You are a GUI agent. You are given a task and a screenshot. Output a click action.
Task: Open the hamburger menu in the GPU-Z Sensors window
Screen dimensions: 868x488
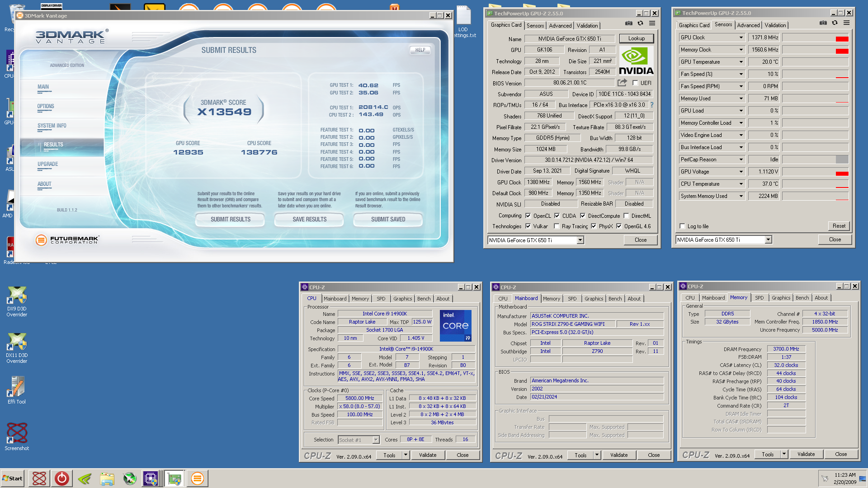846,23
